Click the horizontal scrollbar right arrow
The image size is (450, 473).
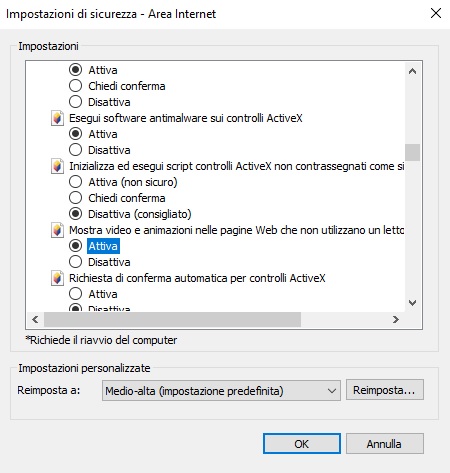396,320
